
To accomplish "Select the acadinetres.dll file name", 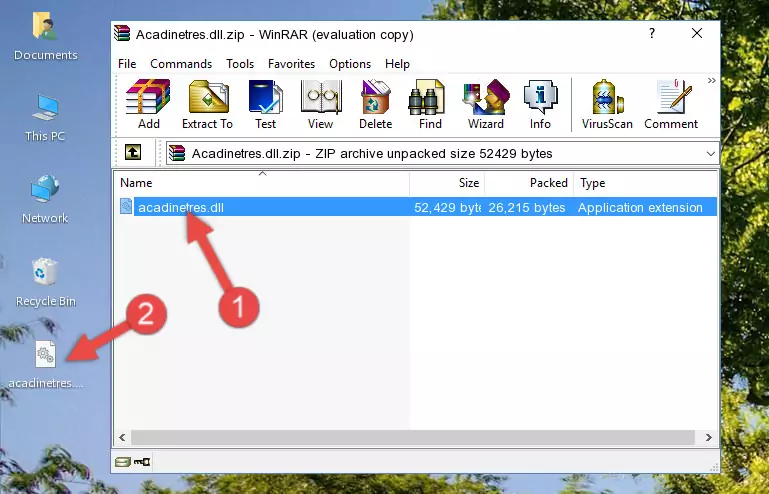I will [x=181, y=208].
